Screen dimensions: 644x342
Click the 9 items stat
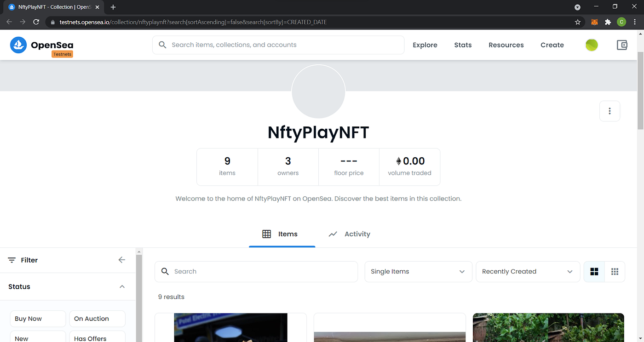(227, 166)
